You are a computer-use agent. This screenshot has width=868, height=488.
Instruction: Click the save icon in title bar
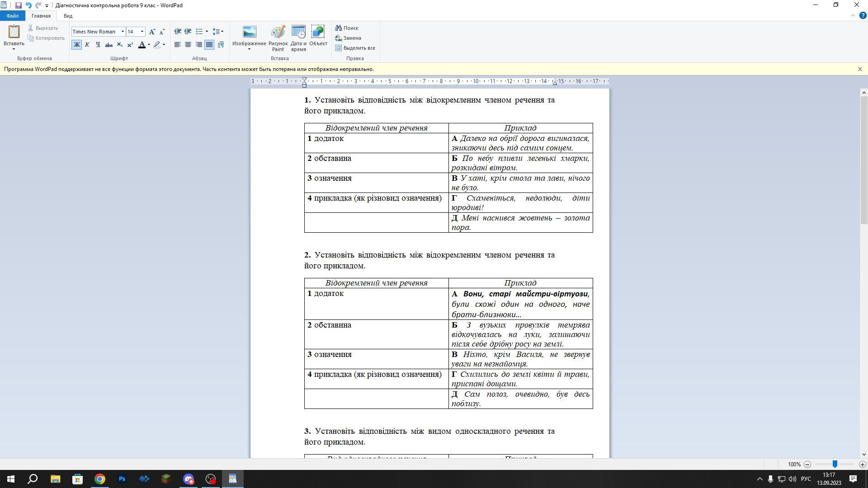[x=18, y=5]
